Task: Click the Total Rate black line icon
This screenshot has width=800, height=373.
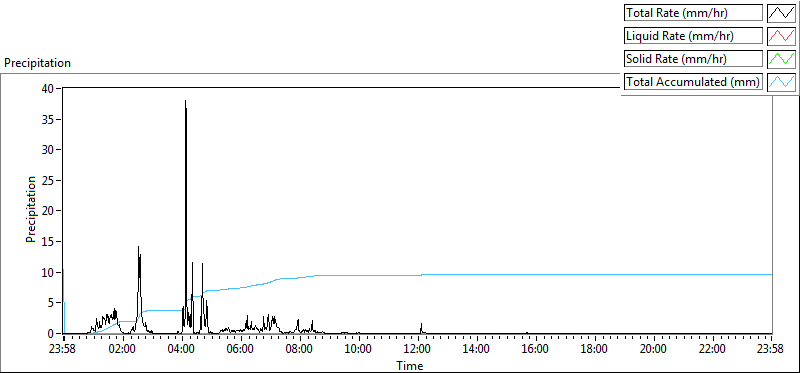Action: 781,13
